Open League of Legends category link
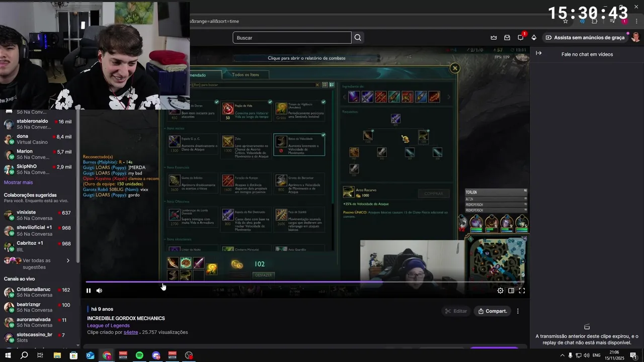Image resolution: width=644 pixels, height=362 pixels. point(108,326)
